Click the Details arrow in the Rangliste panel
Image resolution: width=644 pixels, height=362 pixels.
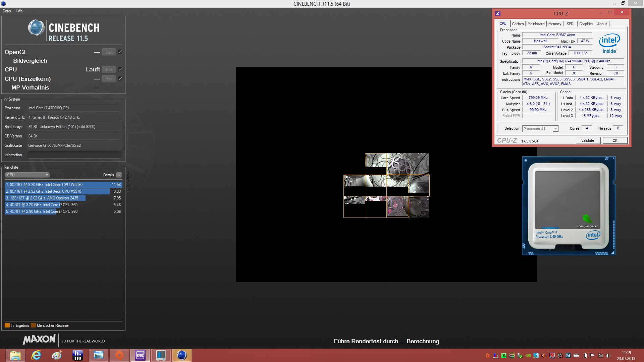point(119,175)
